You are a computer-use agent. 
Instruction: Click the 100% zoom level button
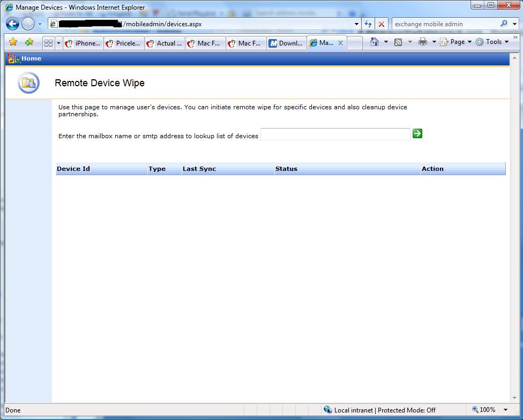(x=484, y=410)
